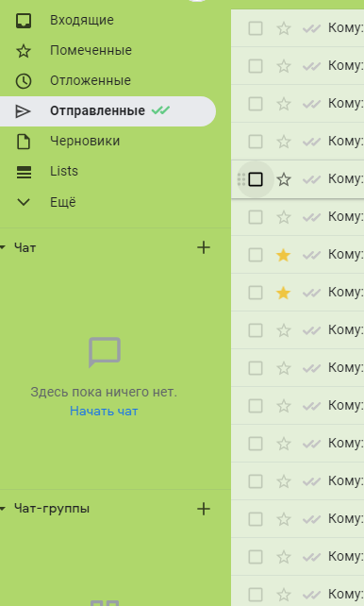Tick the checkbox of the second message from top

256,66
